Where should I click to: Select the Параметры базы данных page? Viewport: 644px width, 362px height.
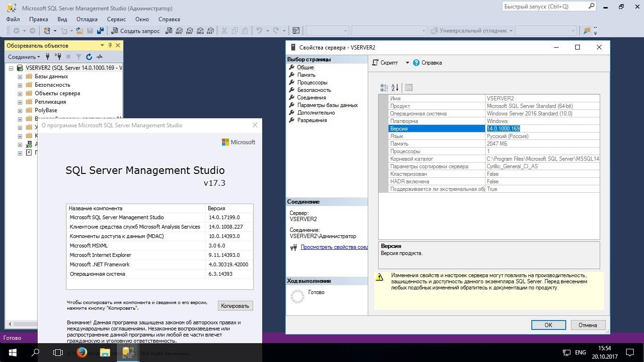coord(327,105)
